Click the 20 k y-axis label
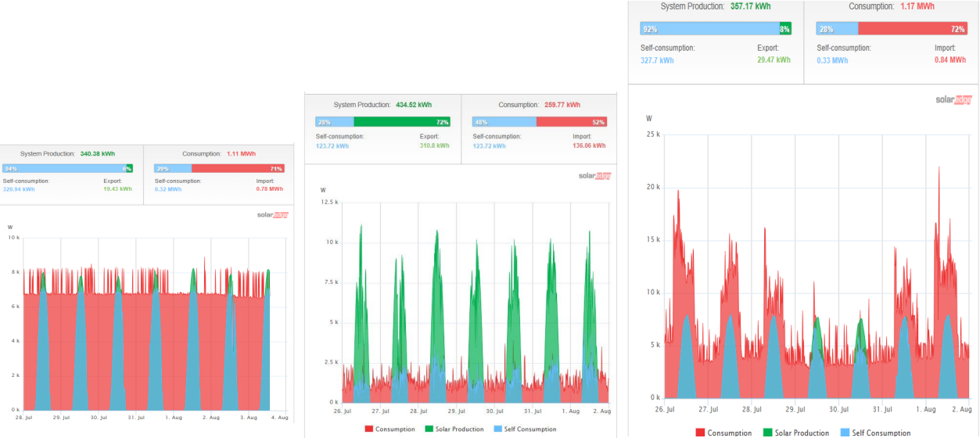Screen dimensions: 980x438 coord(653,187)
